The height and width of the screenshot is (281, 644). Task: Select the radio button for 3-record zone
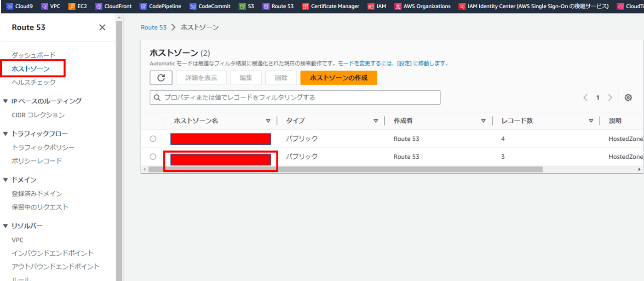click(x=153, y=157)
